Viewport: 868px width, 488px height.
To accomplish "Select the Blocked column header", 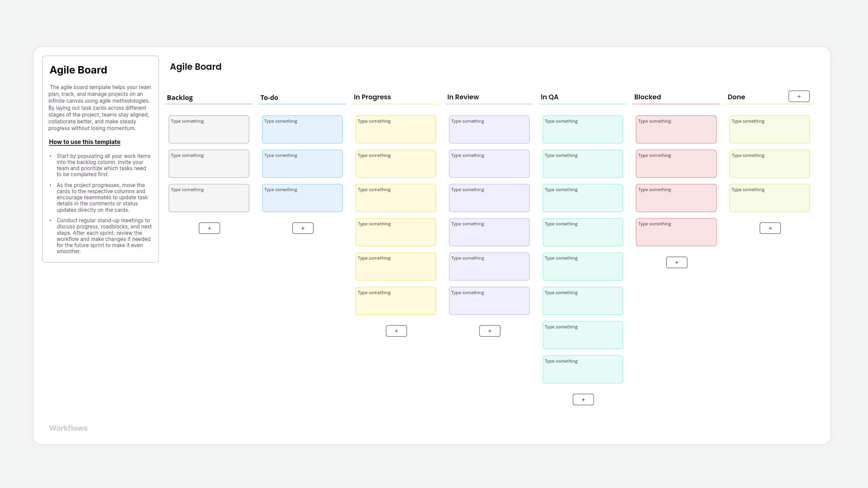I will [647, 97].
